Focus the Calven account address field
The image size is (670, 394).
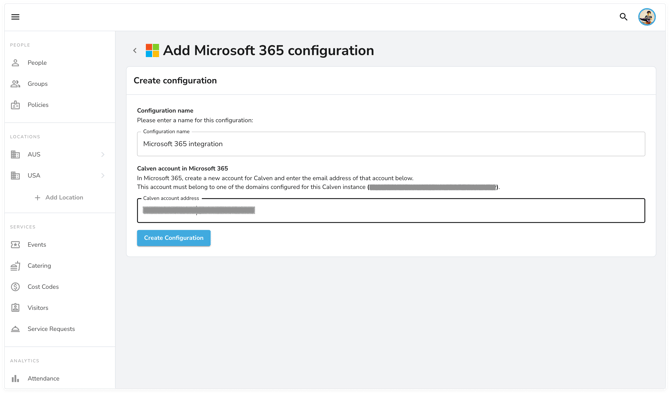point(391,210)
